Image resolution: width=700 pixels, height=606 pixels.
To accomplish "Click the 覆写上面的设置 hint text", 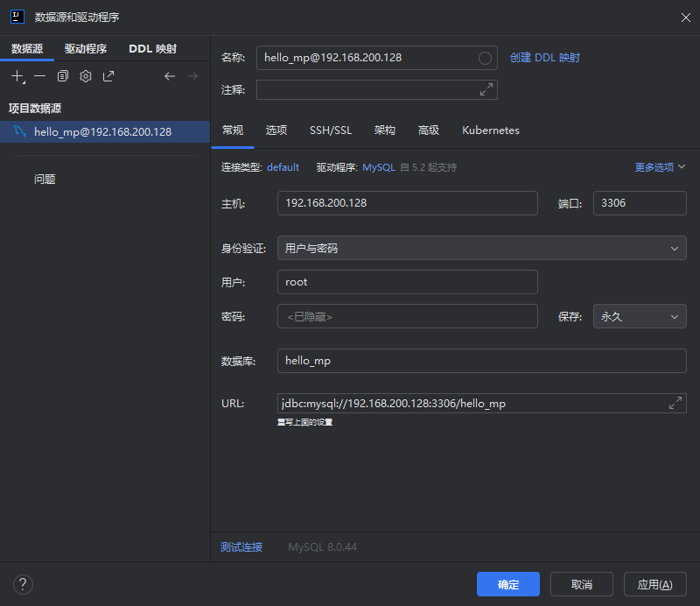I will 304,422.
